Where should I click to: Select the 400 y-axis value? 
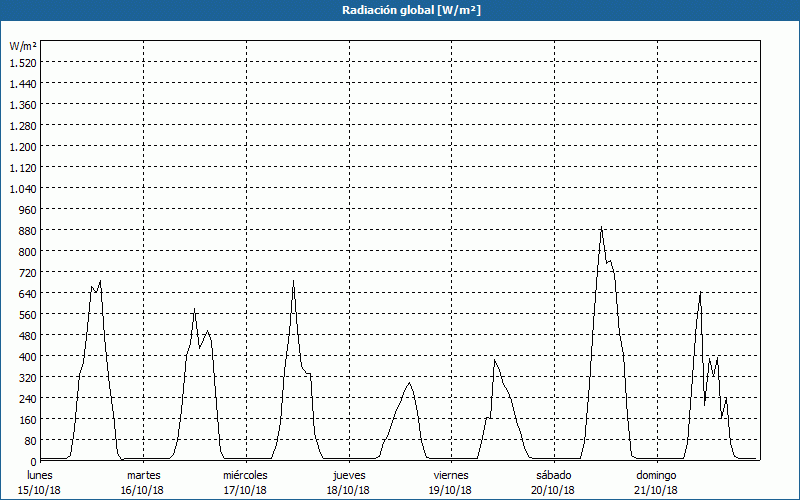tap(28, 357)
